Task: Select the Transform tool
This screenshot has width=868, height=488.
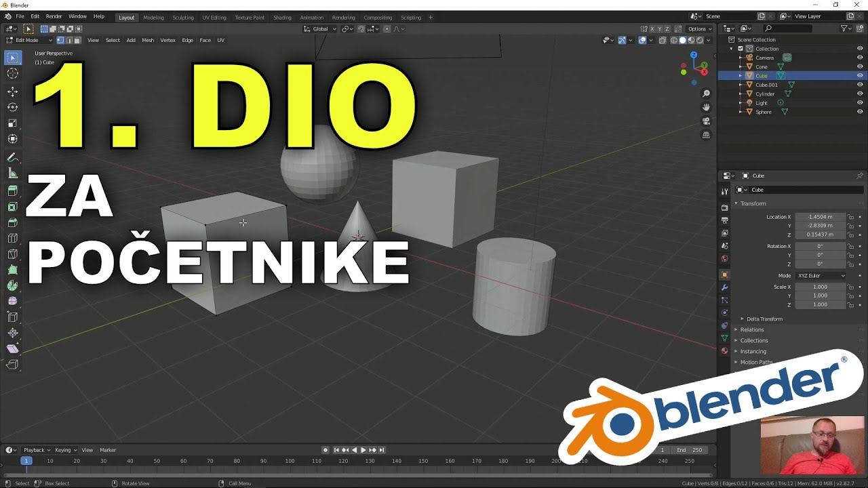Action: coord(12,139)
